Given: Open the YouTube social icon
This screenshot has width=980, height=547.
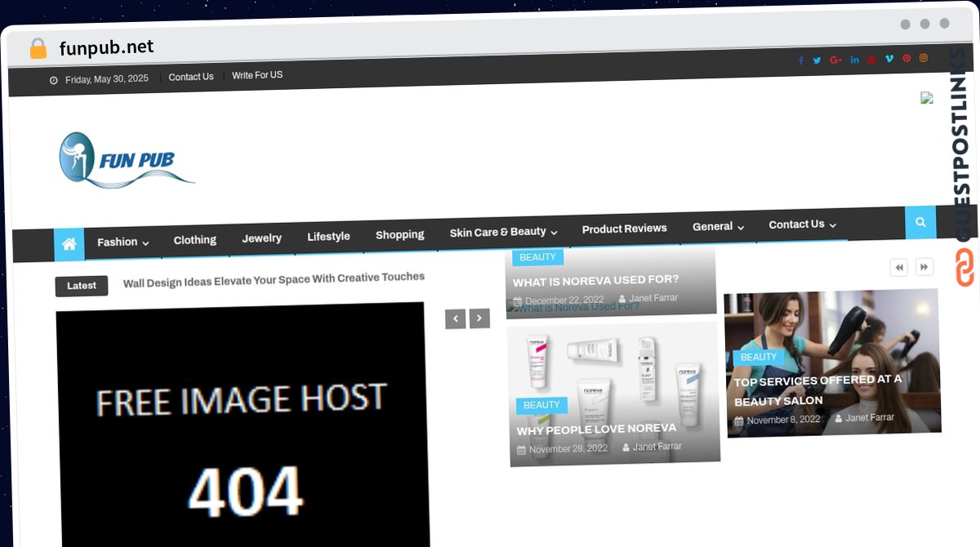Looking at the screenshot, I should pyautogui.click(x=871, y=59).
